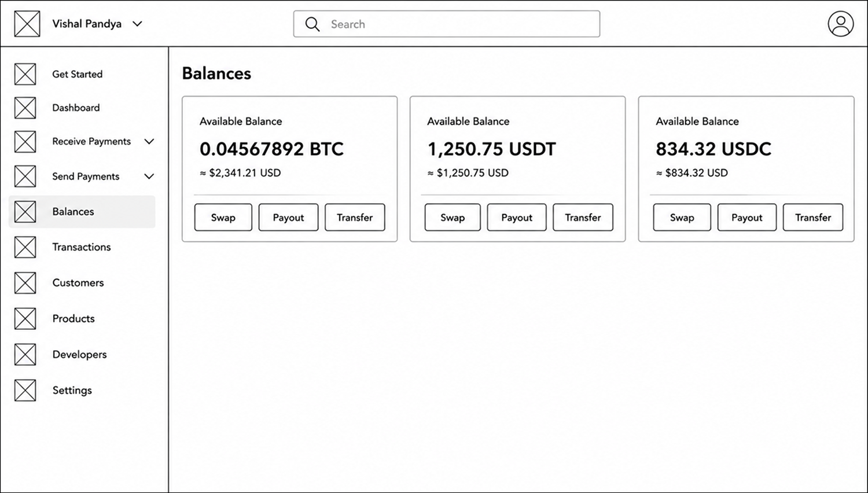Click the Send Payments sidebar icon
868x493 pixels.
pyautogui.click(x=25, y=176)
